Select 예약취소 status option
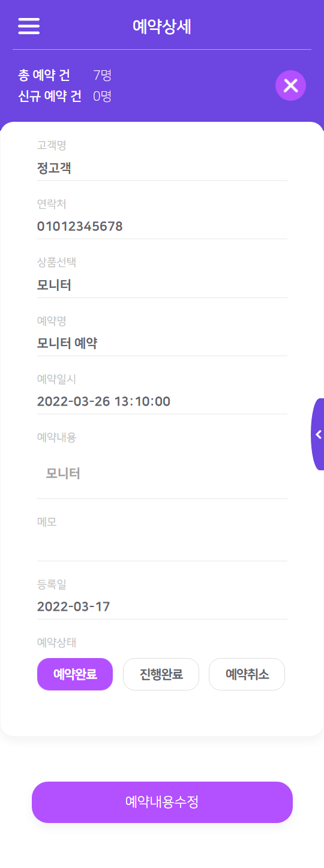The height and width of the screenshot is (868, 324). click(x=247, y=674)
